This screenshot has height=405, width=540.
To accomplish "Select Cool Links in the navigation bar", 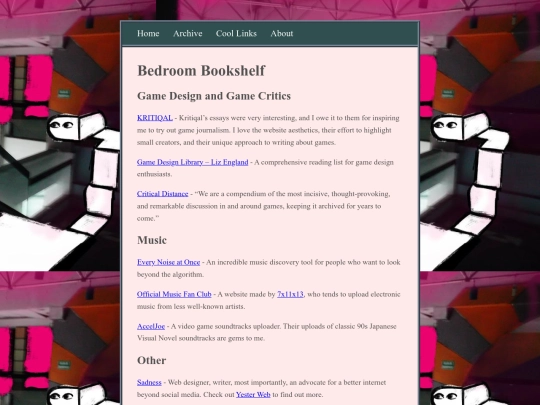I will tap(236, 33).
